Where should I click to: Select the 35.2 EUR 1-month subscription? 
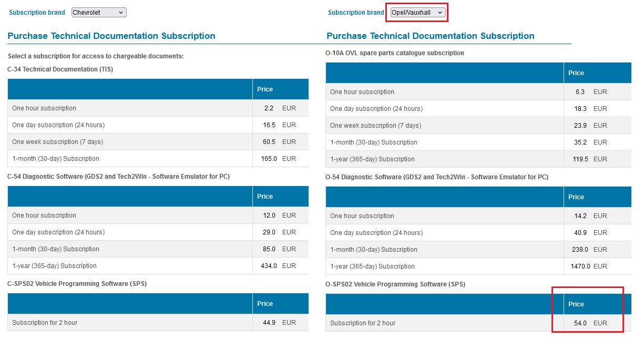[x=374, y=142]
